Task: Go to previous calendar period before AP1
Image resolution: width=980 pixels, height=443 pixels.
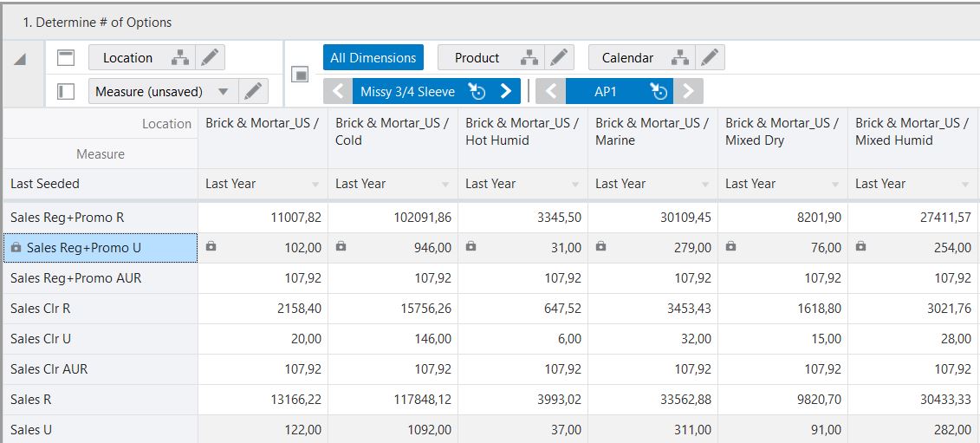Action: coord(550,91)
